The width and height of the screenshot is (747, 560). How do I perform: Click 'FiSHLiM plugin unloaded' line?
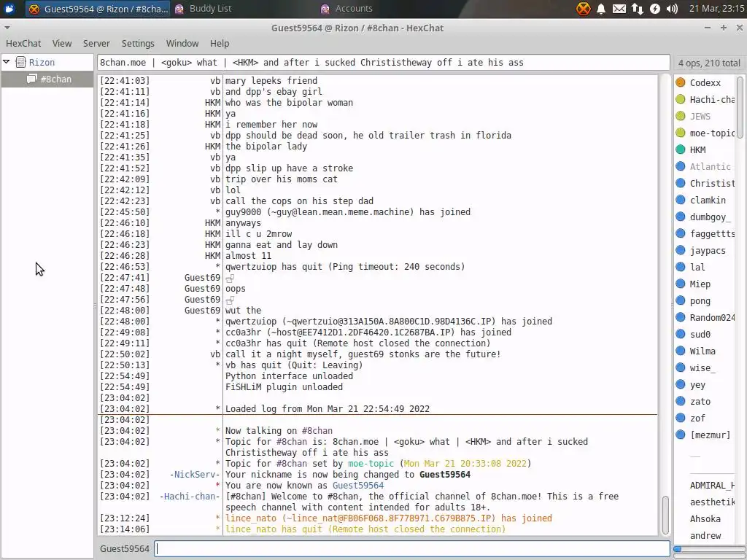(x=284, y=386)
